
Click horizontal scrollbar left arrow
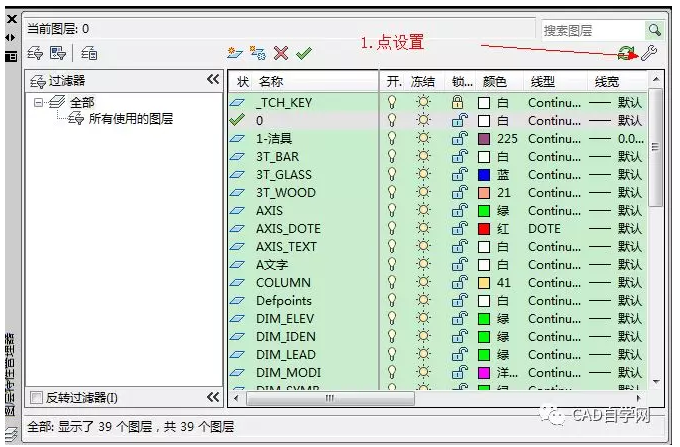[236, 398]
